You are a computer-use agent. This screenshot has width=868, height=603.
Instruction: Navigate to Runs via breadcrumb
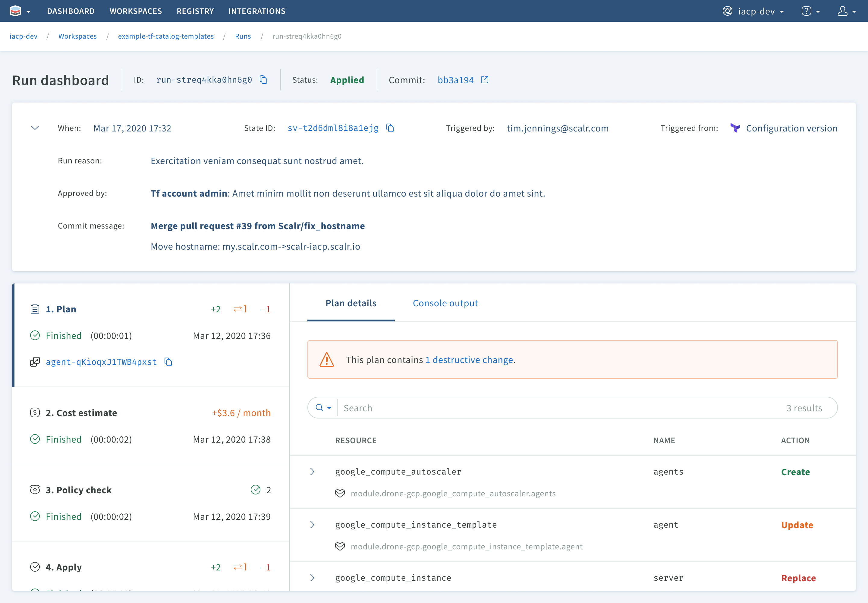pos(243,36)
